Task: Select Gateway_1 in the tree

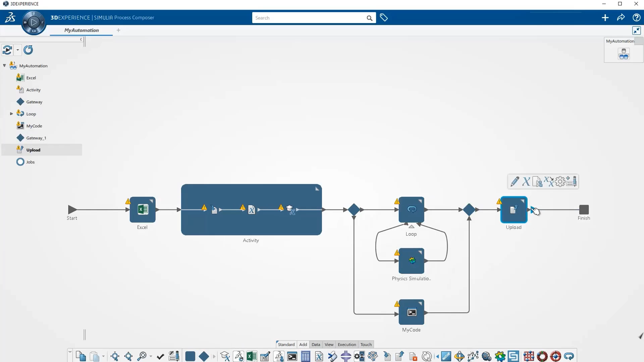Action: point(36,138)
